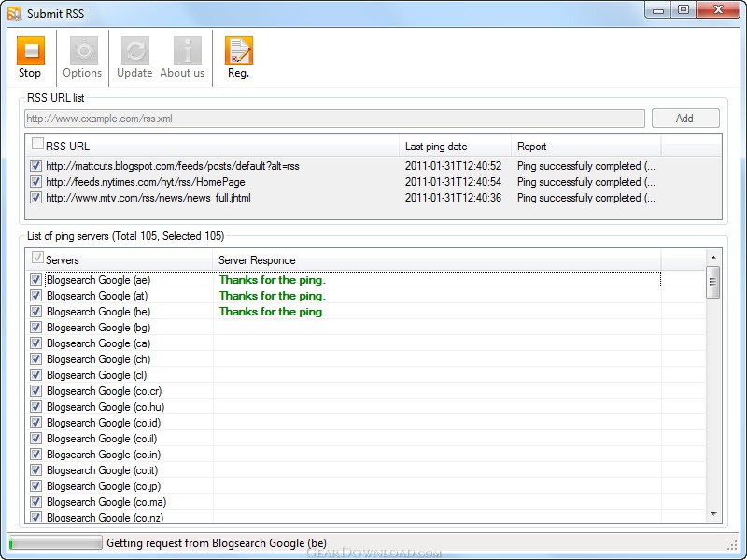Uncheck Blogsearch Google (be) checkbox
The image size is (747, 560).
tap(35, 311)
